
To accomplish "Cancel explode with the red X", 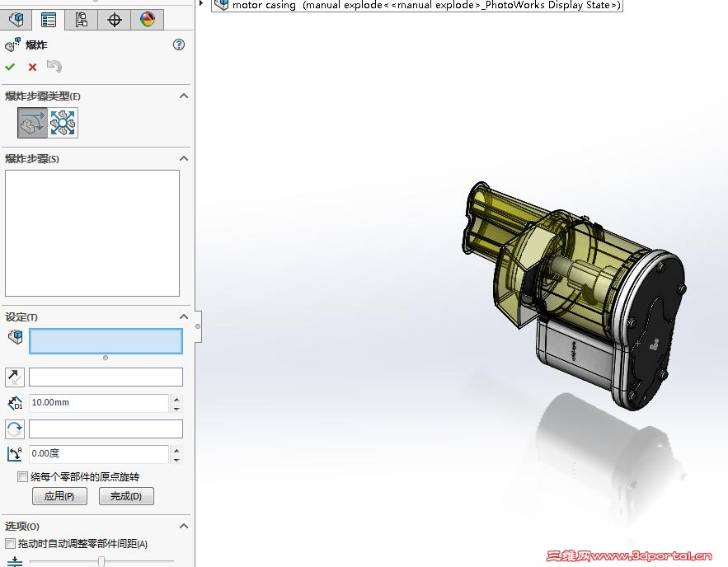I will click(32, 68).
